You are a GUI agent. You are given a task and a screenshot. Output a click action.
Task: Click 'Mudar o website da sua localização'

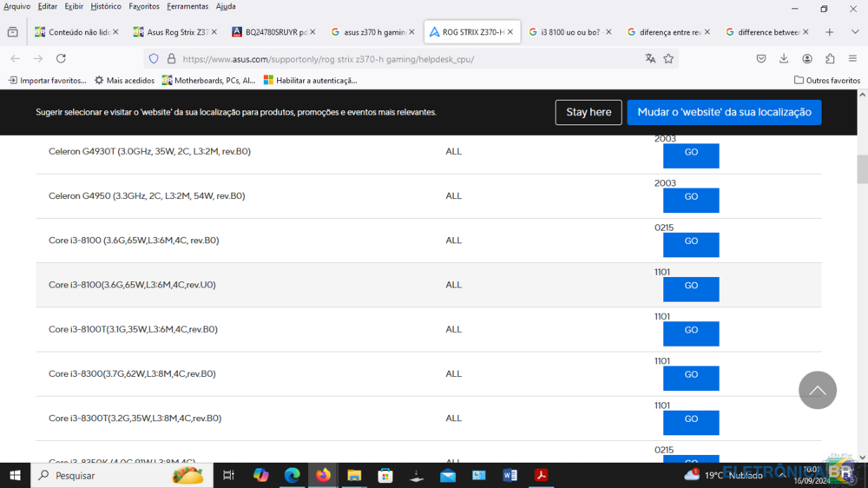coord(724,112)
